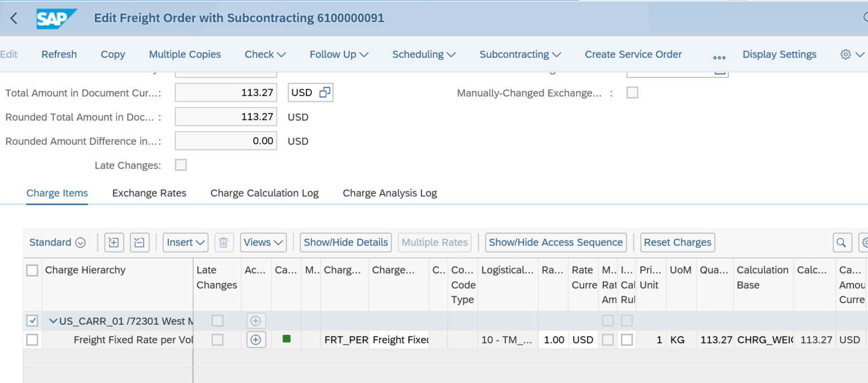Open the search icon in the charges table toolbar
868x383 pixels.
(841, 242)
